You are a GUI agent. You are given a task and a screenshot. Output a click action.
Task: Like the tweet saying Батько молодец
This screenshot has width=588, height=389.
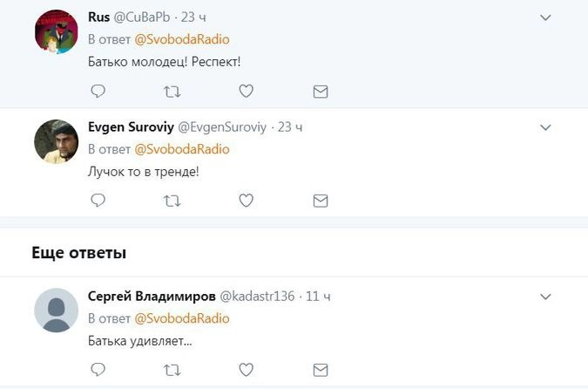pyautogui.click(x=247, y=91)
